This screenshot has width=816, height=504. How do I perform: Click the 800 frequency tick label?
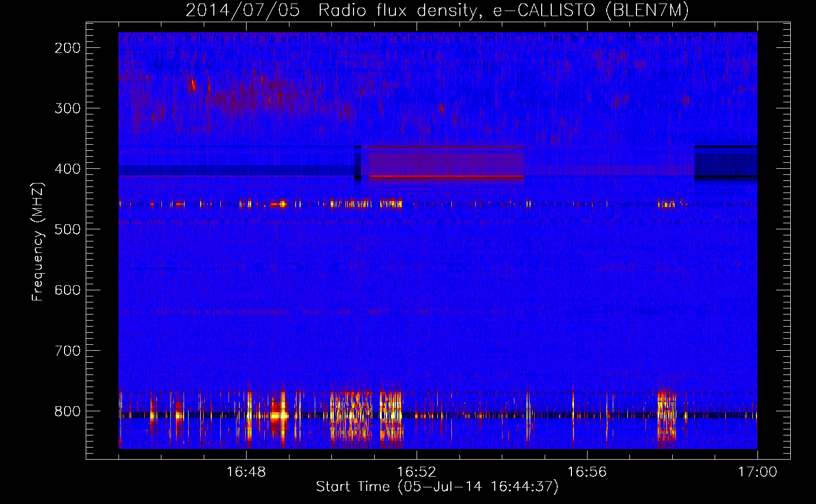tap(68, 411)
